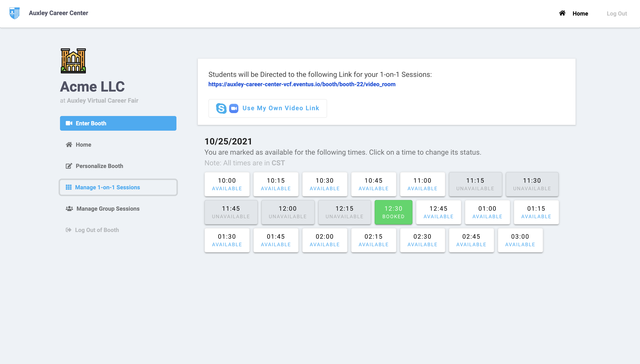
Task: Click the Auxley Career Center shield logo
Action: tap(14, 13)
